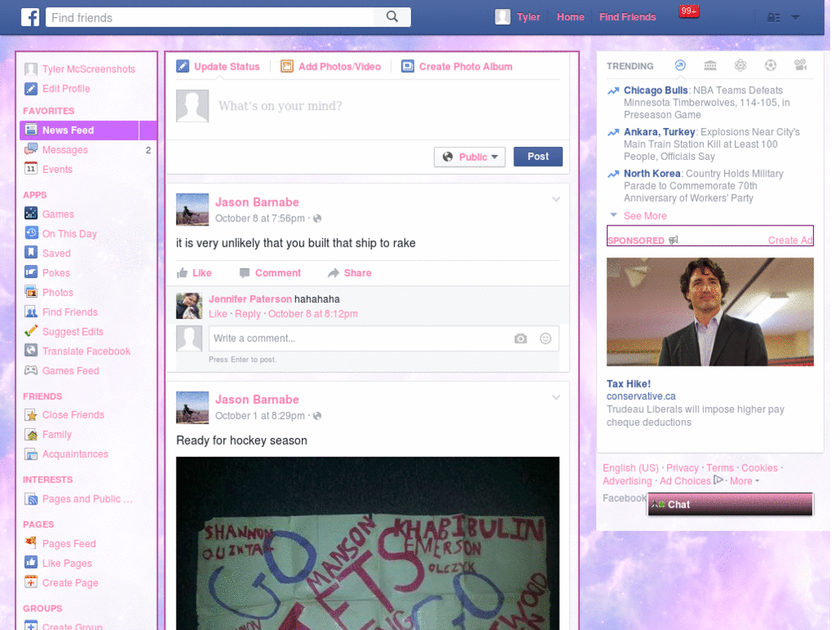Image resolution: width=840 pixels, height=630 pixels.
Task: Show top trends icon in Trending
Action: (680, 66)
